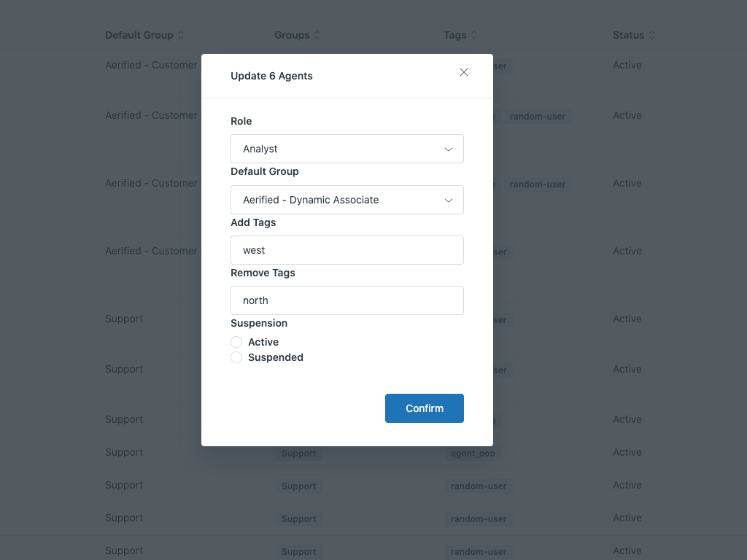
Task: Select the Active suspension radio button
Action: tap(236, 342)
